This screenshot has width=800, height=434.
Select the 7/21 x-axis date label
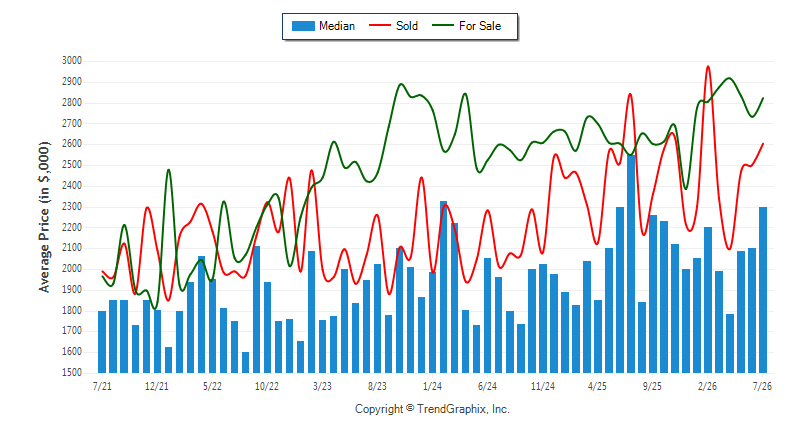102,386
